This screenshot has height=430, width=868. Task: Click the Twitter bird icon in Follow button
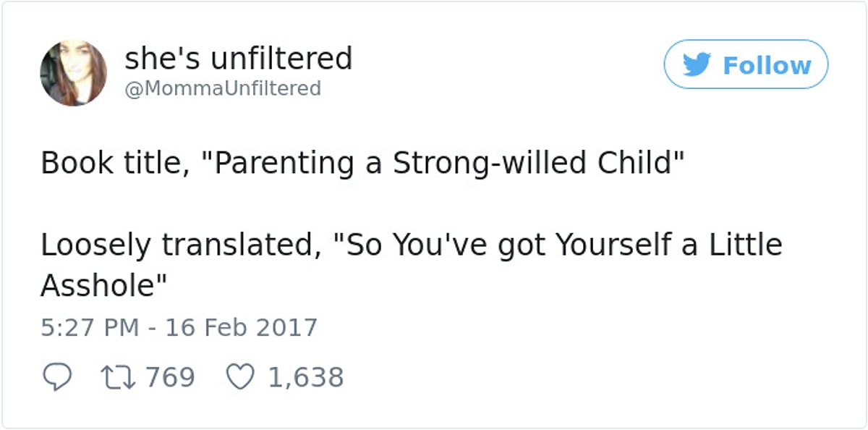pos(697,65)
